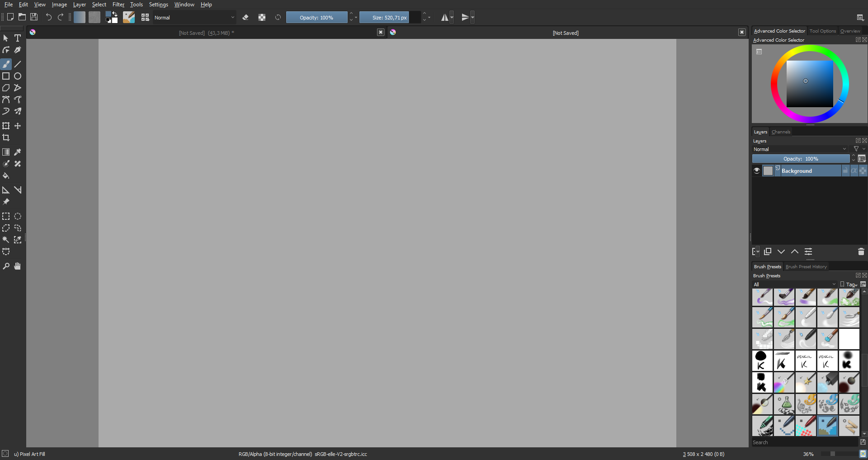868x460 pixels.
Task: Select the Line tool
Action: pos(18,64)
